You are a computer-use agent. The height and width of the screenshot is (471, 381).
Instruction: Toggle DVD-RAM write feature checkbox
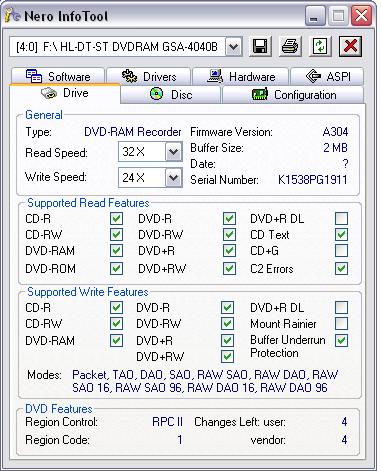click(116, 340)
